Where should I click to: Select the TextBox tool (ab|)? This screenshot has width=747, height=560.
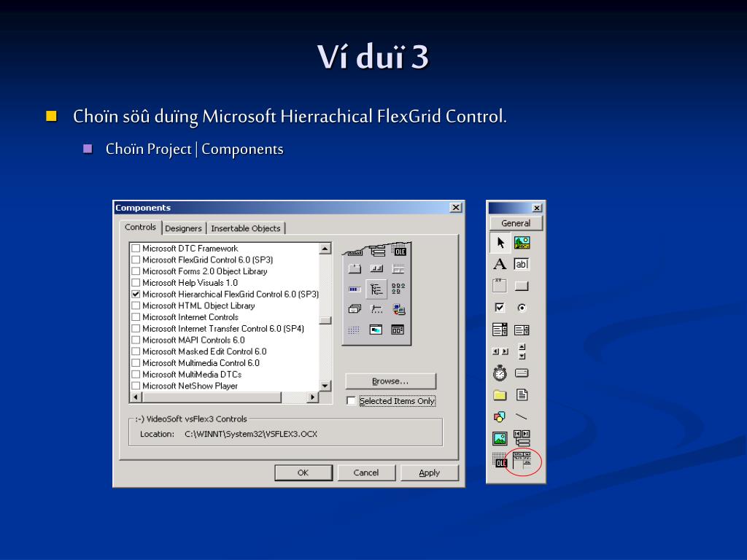522,264
